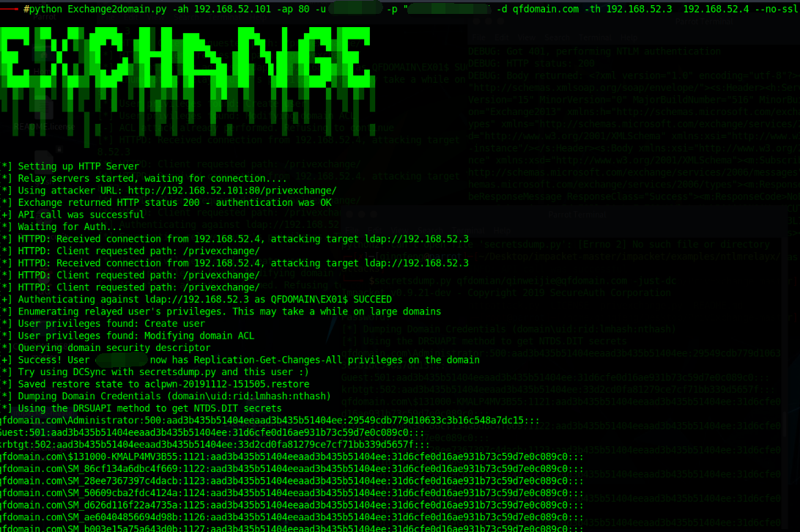Click the 'qfdomain.com' domain argument in command
The height and width of the screenshot is (532, 800).
(545, 10)
